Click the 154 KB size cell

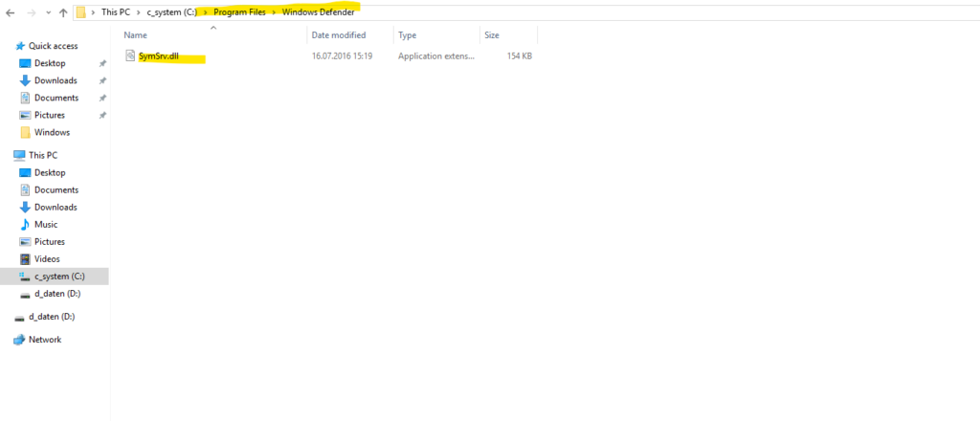pyautogui.click(x=520, y=56)
